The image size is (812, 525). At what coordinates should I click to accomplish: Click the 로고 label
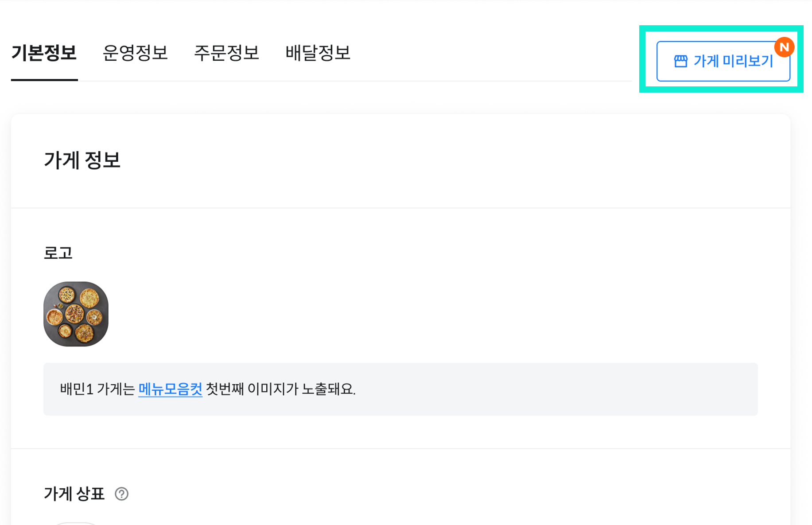coord(58,253)
